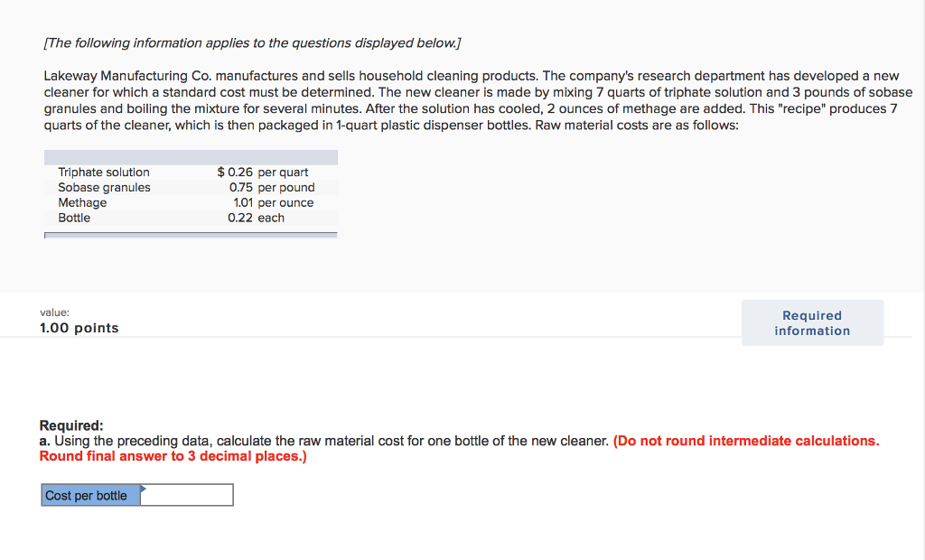Click the Required: heading

pos(66,425)
